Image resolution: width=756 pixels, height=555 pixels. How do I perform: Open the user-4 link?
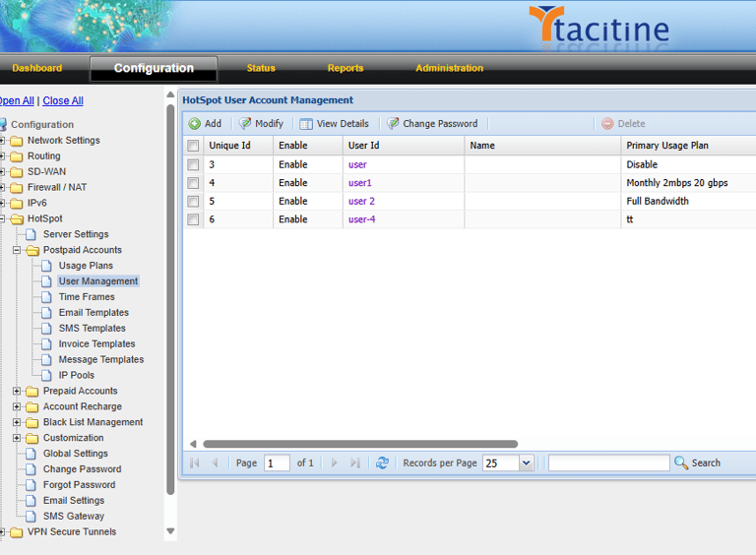[x=362, y=219]
